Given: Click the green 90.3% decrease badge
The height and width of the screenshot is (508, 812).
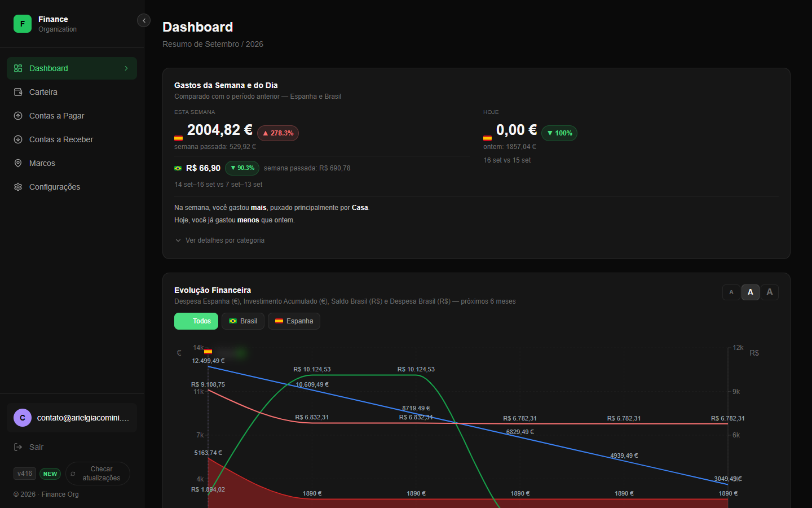Looking at the screenshot, I should (242, 168).
